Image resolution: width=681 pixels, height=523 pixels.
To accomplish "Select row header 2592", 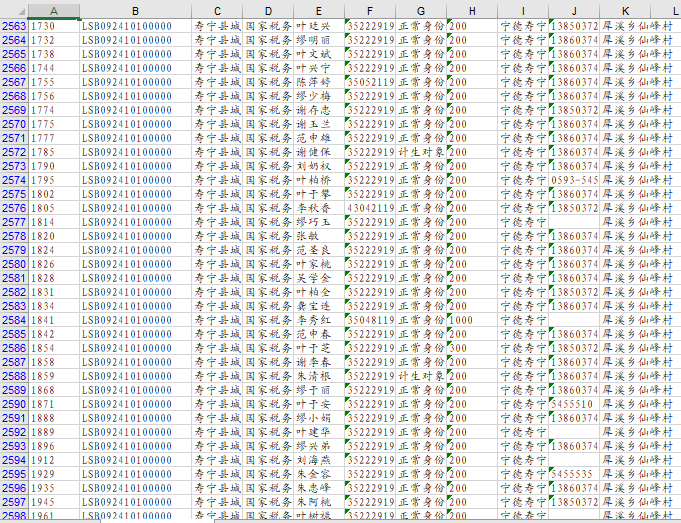I will (x=14, y=432).
